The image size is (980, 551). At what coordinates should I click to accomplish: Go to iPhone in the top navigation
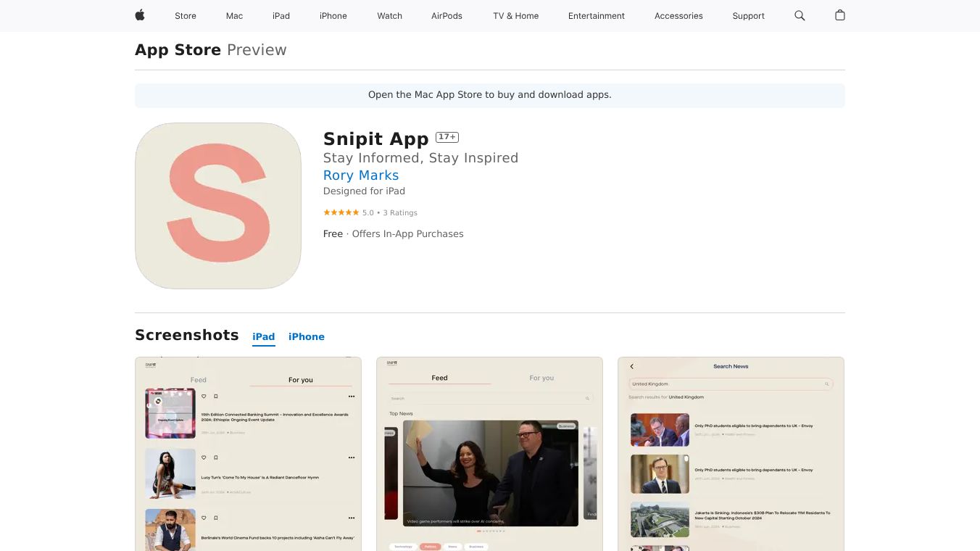coord(333,16)
